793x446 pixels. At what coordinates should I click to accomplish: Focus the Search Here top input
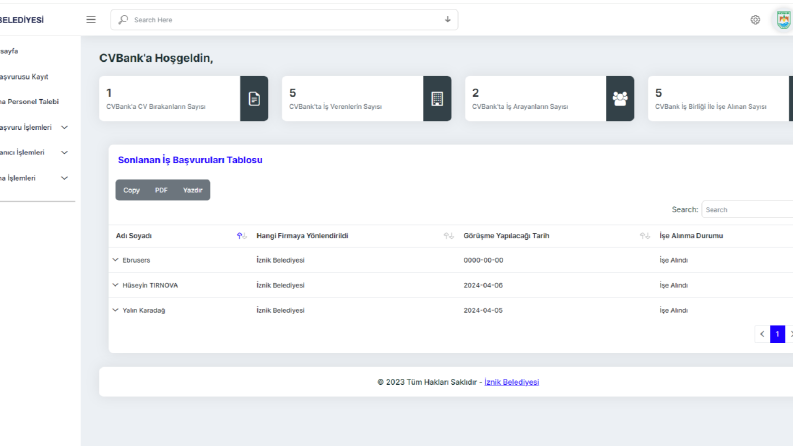[284, 20]
